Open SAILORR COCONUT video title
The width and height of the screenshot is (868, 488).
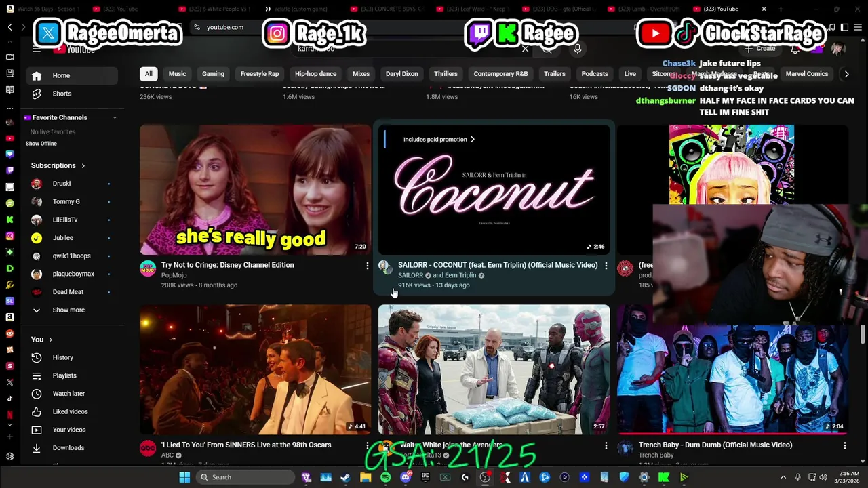[498, 265]
